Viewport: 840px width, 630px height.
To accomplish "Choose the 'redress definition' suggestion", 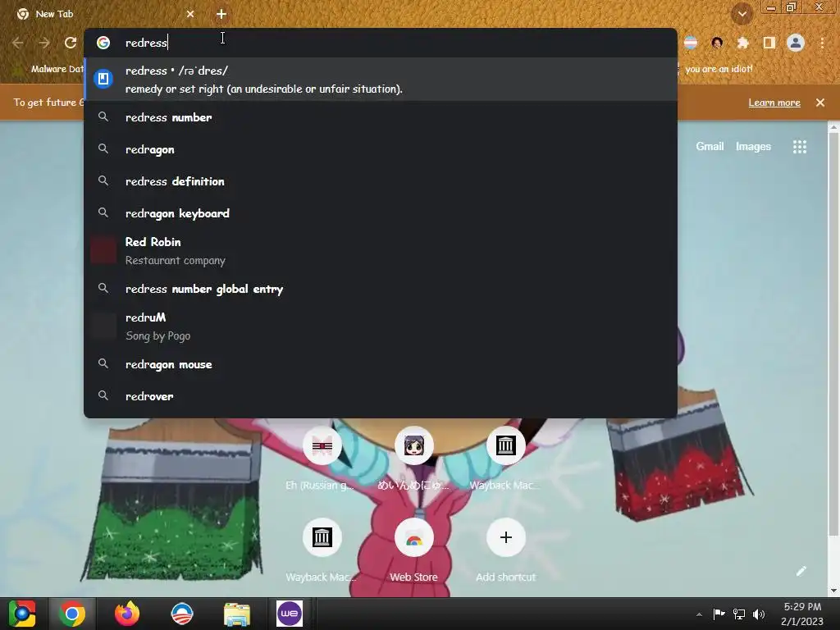I will (x=381, y=181).
